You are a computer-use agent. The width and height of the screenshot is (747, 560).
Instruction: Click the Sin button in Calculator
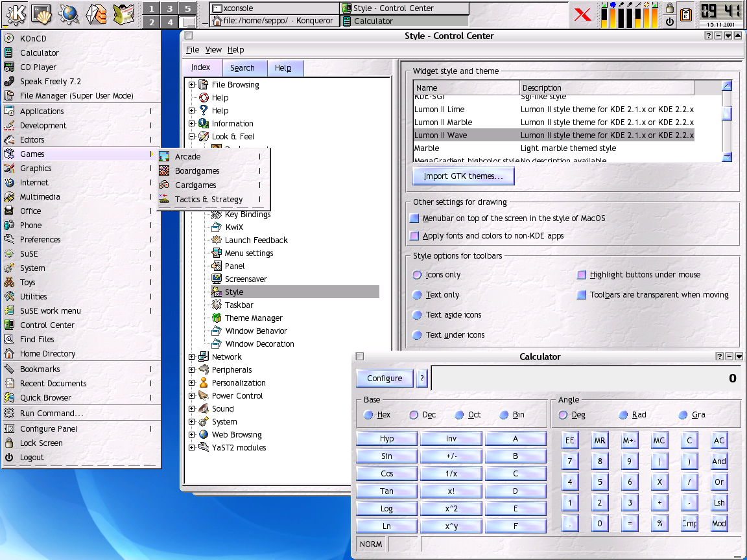tap(387, 456)
